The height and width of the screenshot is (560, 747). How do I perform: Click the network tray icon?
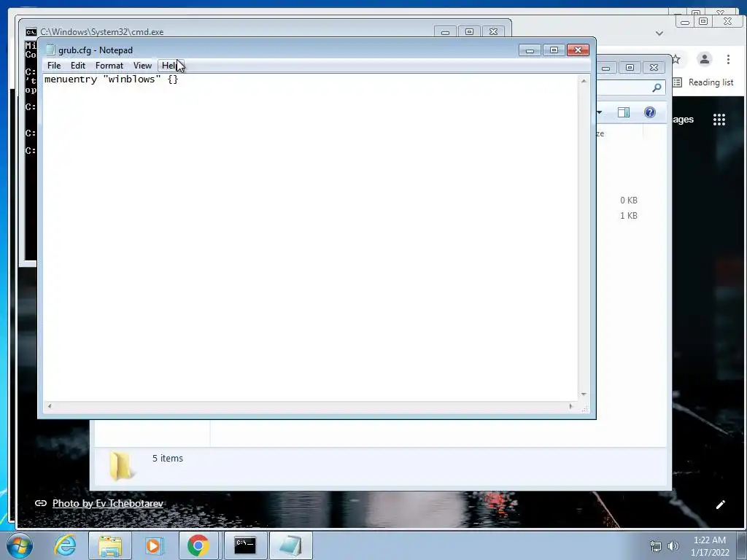pyautogui.click(x=656, y=546)
